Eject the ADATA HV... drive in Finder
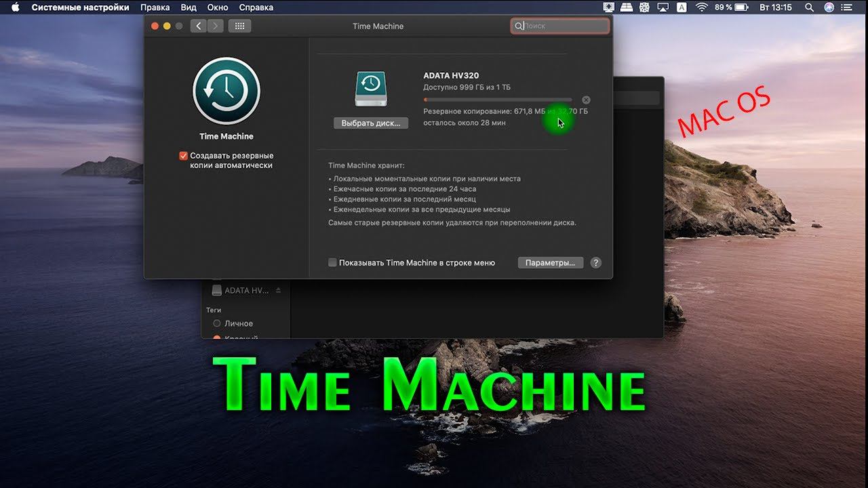 point(278,290)
